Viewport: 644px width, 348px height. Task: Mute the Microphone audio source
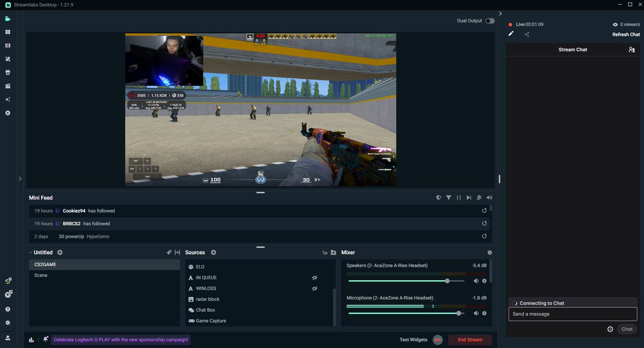point(476,313)
